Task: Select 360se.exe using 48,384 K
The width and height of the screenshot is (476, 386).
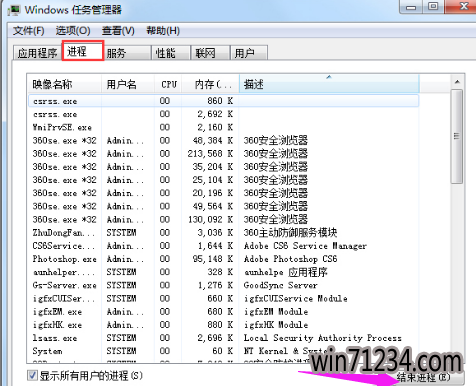Action: click(223, 141)
